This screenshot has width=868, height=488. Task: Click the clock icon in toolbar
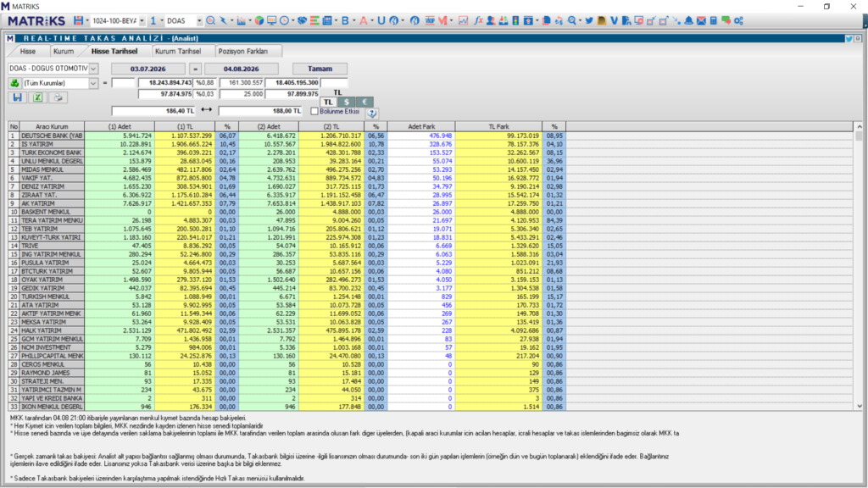285,20
